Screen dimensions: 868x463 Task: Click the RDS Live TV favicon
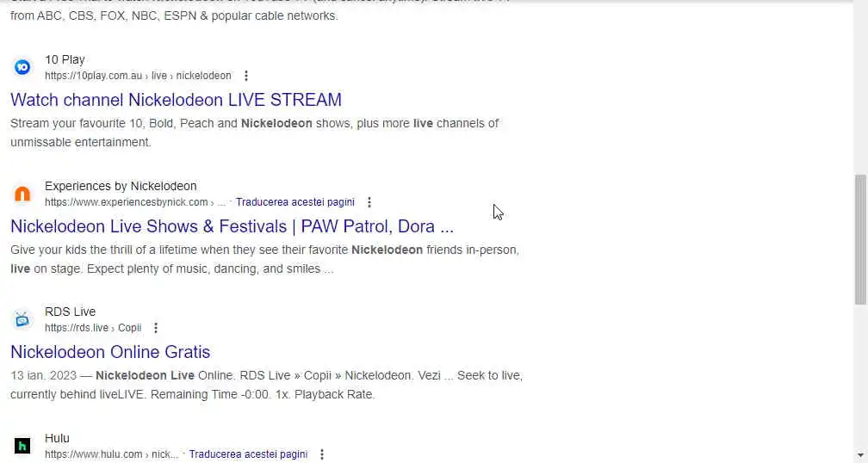coord(22,320)
